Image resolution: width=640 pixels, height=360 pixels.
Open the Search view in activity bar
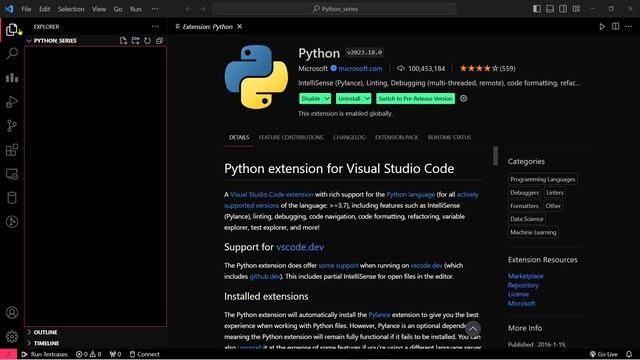pyautogui.click(x=12, y=53)
